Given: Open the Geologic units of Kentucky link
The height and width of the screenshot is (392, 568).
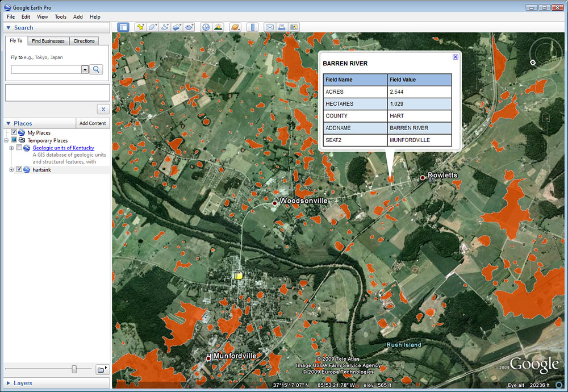Looking at the screenshot, I should point(64,148).
